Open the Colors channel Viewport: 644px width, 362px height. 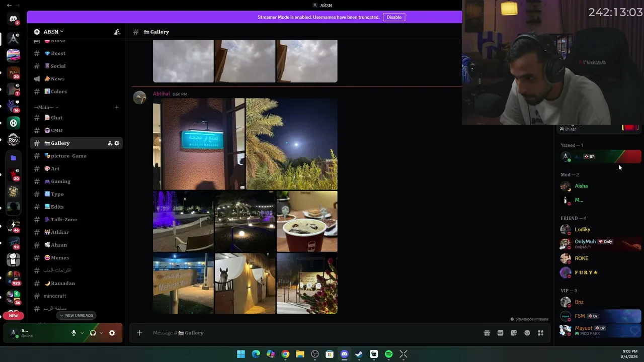[76, 92]
